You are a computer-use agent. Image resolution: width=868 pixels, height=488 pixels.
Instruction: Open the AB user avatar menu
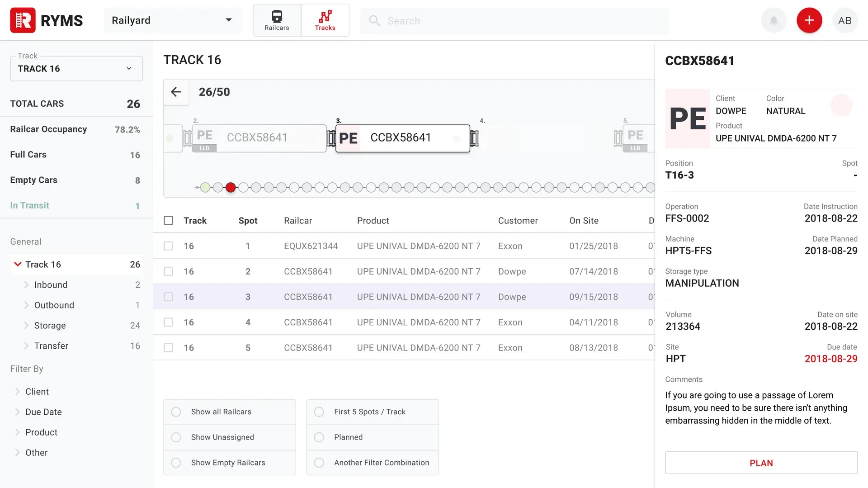pyautogui.click(x=844, y=20)
